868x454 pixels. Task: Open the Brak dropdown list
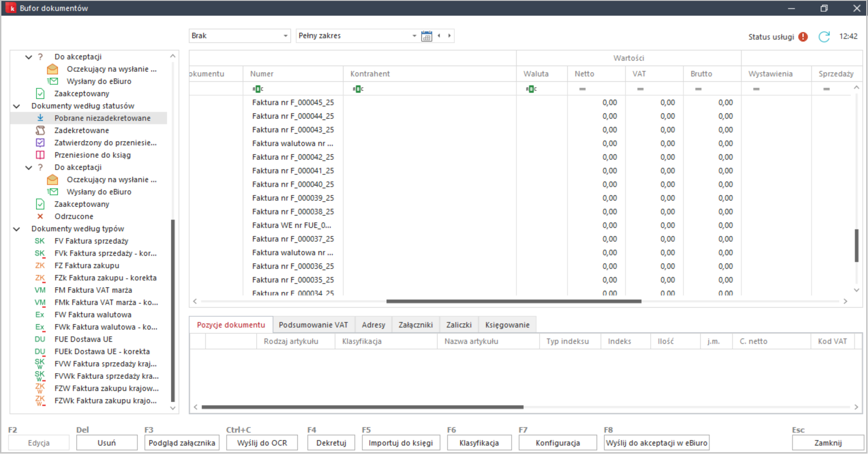coord(239,36)
